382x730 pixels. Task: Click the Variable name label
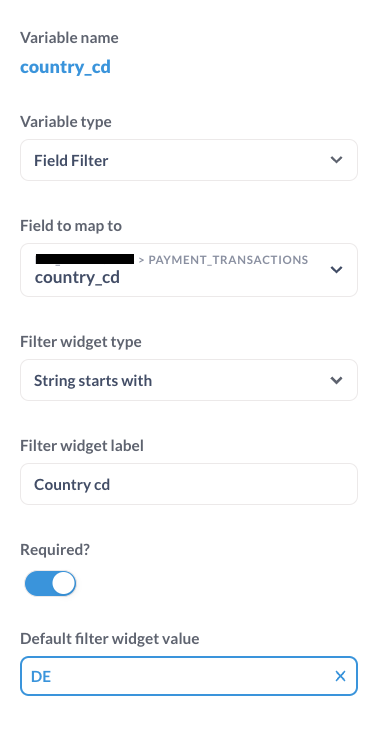click(x=69, y=38)
